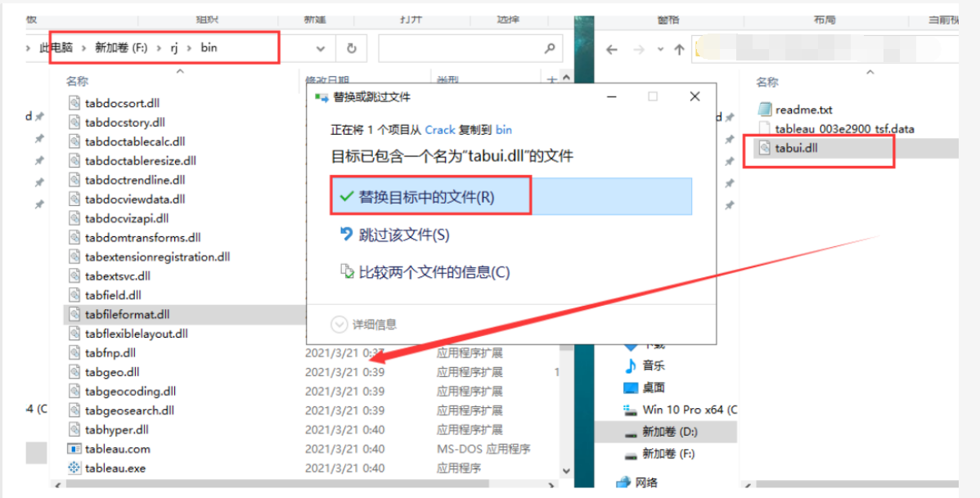Select the tableau.exe snowflake icon
The height and width of the screenshot is (498, 980).
(x=74, y=468)
